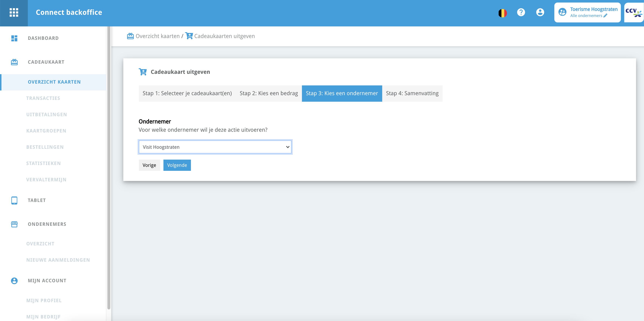The height and width of the screenshot is (321, 644).
Task: Click the CCV logo in header
Action: (634, 12)
